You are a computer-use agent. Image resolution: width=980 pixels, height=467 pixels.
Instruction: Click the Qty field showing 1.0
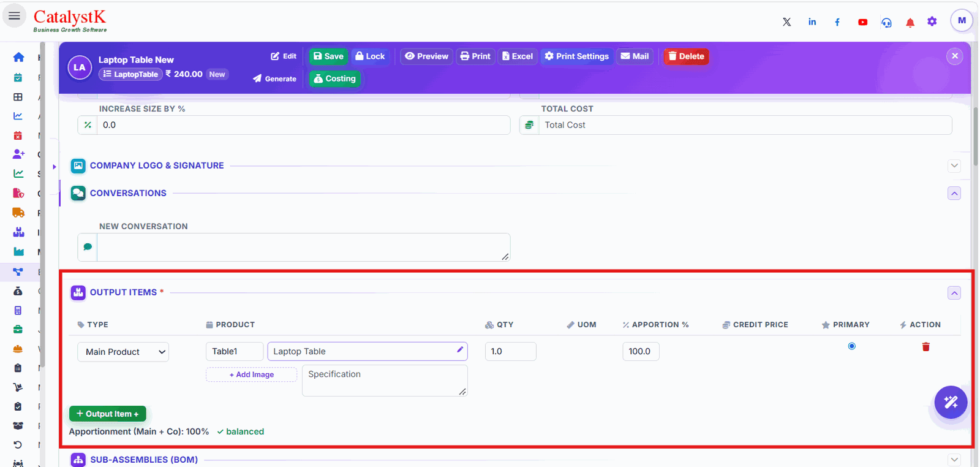point(511,351)
